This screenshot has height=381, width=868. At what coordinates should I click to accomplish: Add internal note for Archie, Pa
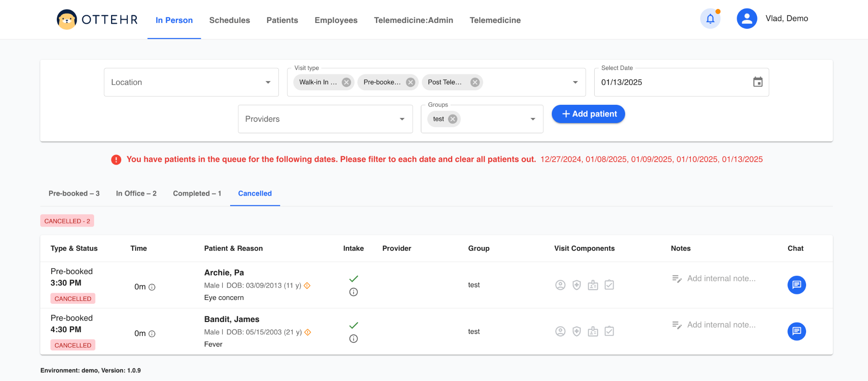(721, 279)
